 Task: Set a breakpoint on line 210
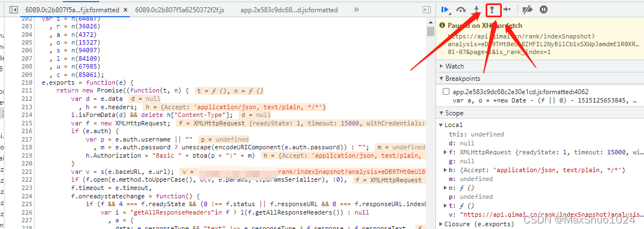27,82
